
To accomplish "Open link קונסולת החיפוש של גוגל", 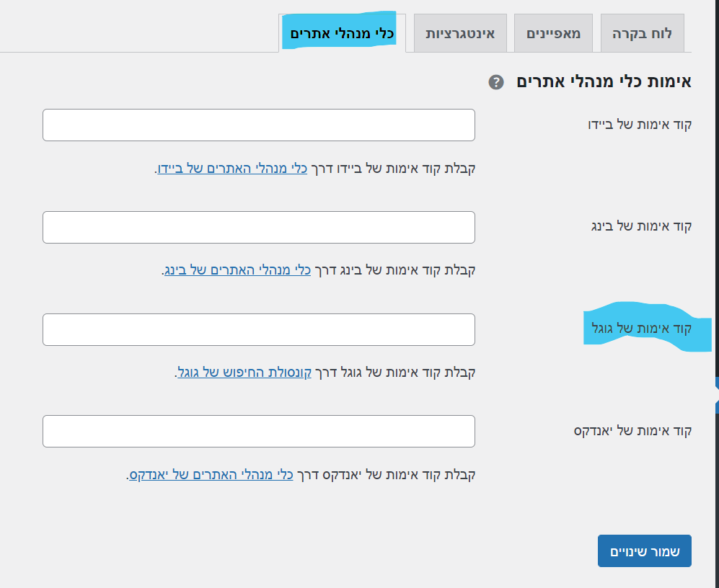I will point(244,372).
